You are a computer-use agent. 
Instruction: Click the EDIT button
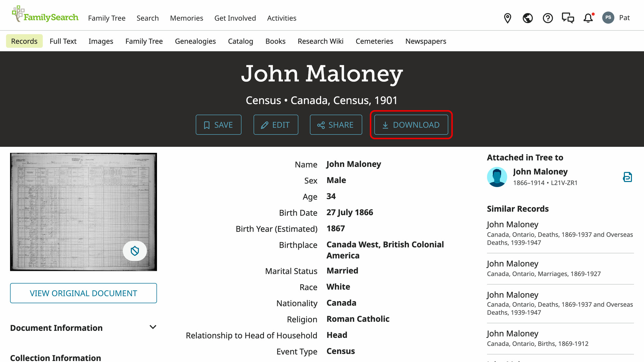coord(276,125)
